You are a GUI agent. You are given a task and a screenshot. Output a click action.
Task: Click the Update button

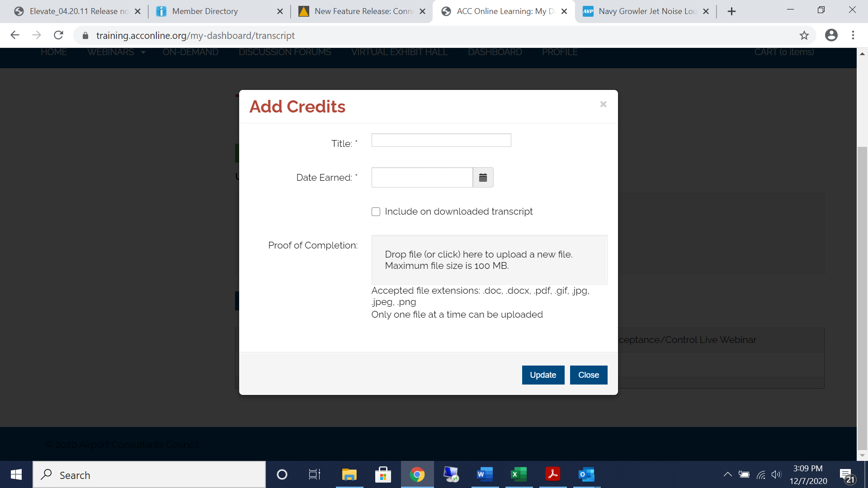point(543,375)
